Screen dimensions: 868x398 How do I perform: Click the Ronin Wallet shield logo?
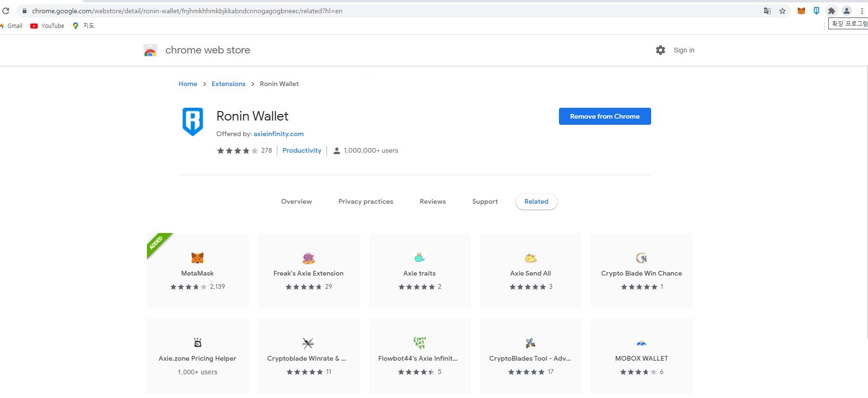[x=193, y=121]
